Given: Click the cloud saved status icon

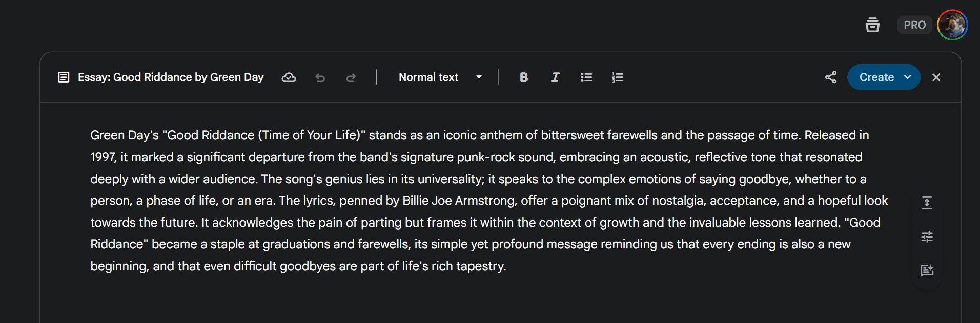Looking at the screenshot, I should pyautogui.click(x=289, y=77).
